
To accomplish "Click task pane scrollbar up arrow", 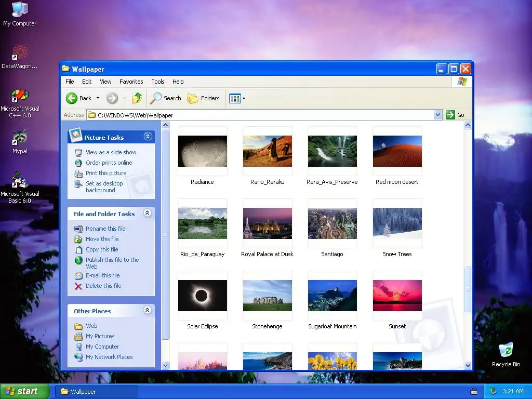I will pyautogui.click(x=166, y=125).
